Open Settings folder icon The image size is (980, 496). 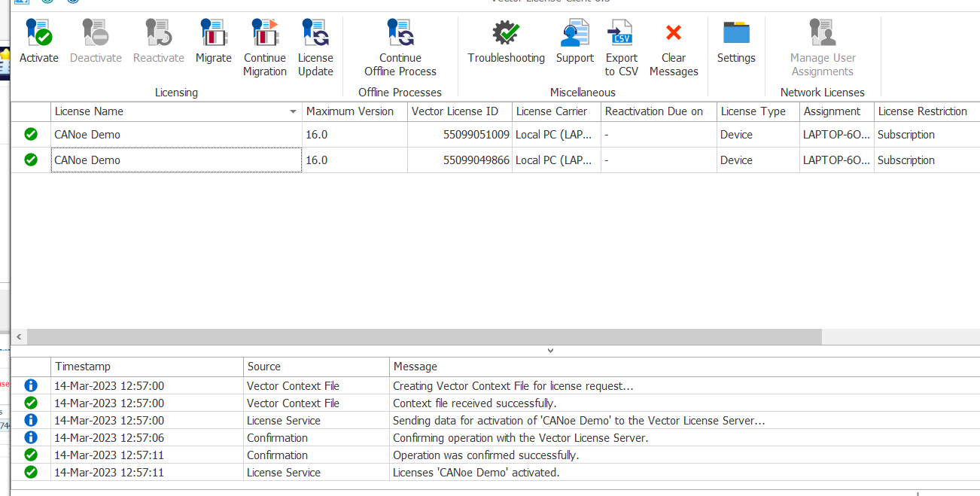pos(736,33)
